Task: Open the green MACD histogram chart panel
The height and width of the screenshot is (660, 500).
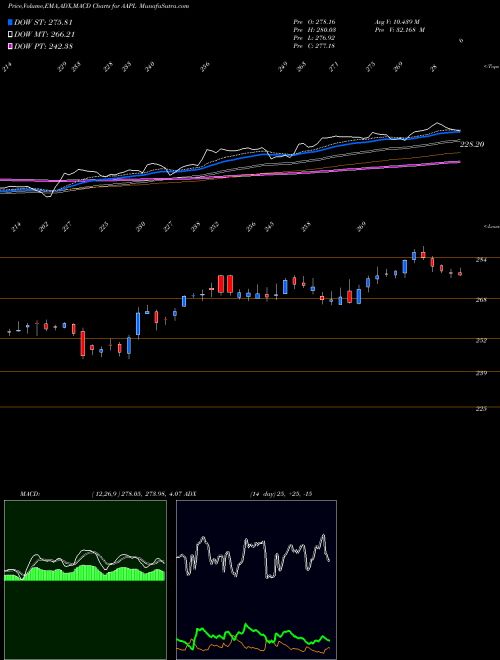Action: pyautogui.click(x=85, y=580)
